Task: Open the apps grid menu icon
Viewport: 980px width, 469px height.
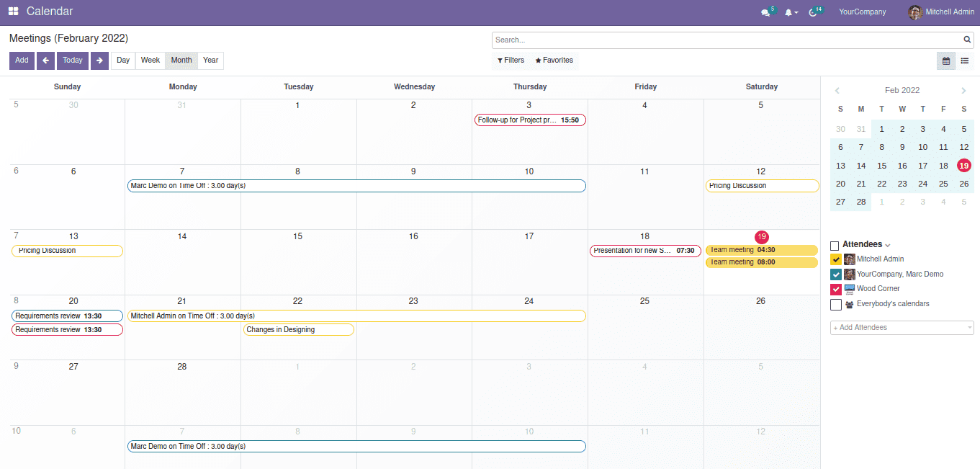Action: [x=13, y=12]
